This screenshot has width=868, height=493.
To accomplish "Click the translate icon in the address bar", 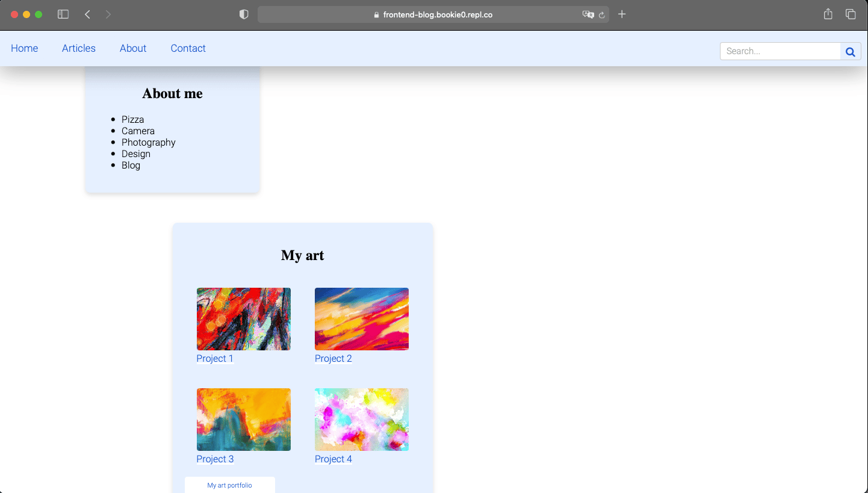I will coord(588,14).
